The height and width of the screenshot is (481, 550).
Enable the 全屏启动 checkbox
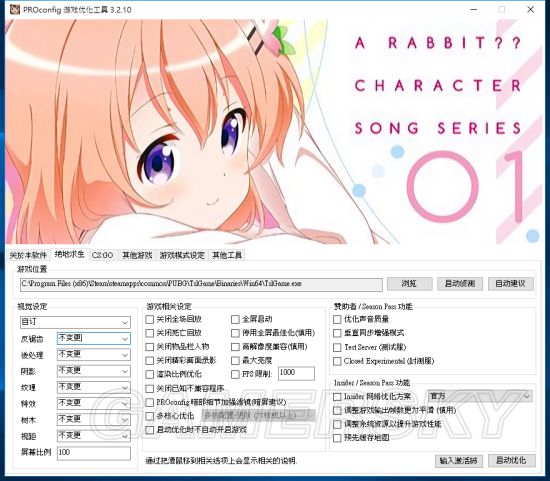coord(235,319)
